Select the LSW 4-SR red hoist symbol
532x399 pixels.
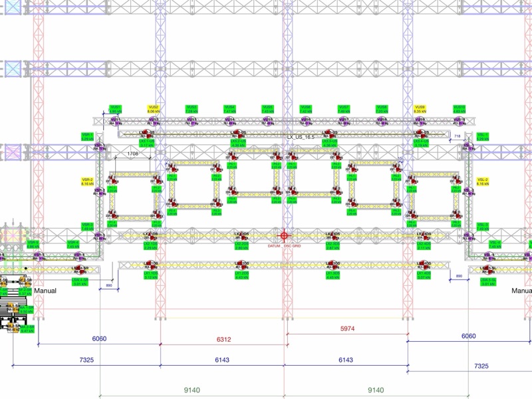click(x=80, y=269)
